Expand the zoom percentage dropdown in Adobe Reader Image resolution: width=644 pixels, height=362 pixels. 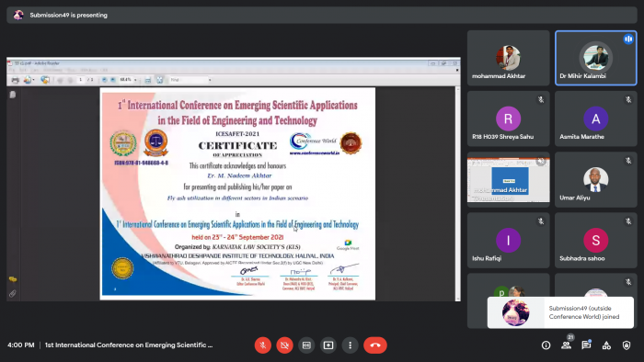[x=135, y=80]
